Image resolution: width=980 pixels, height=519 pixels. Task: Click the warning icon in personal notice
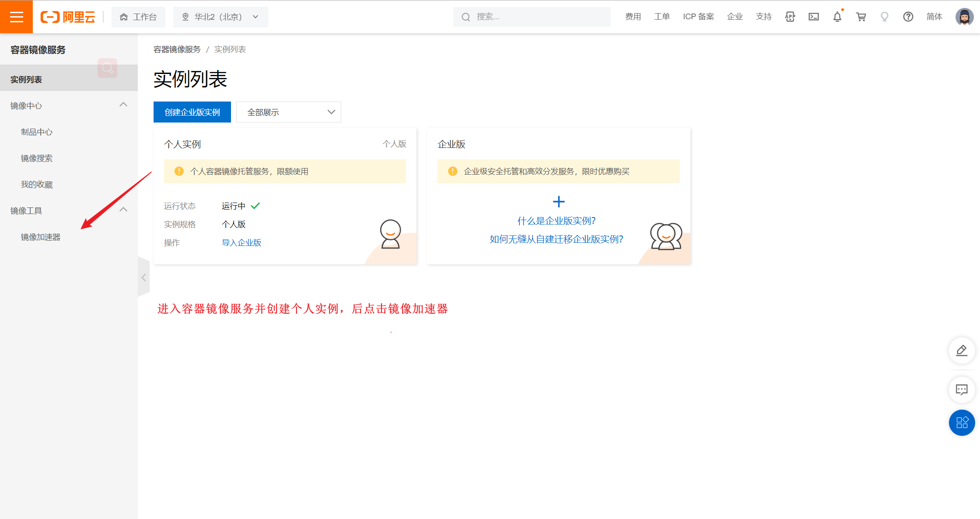click(179, 171)
